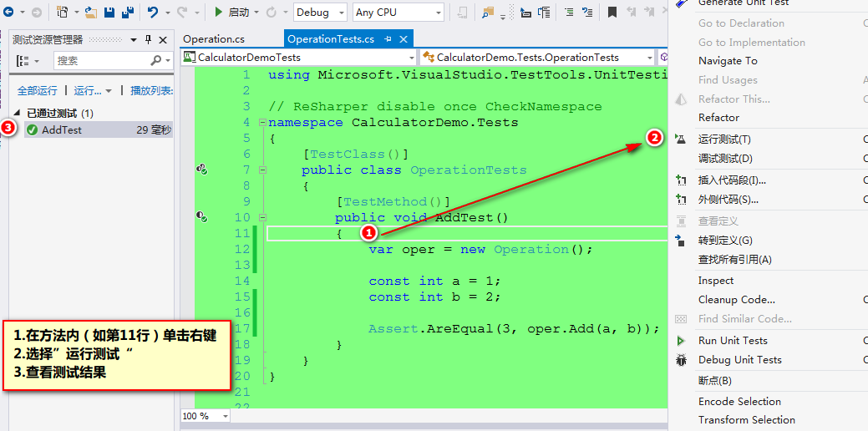Viewport: 868px width, 431px height.
Task: Open the Test Explorer window options arrow
Action: coord(134,40)
